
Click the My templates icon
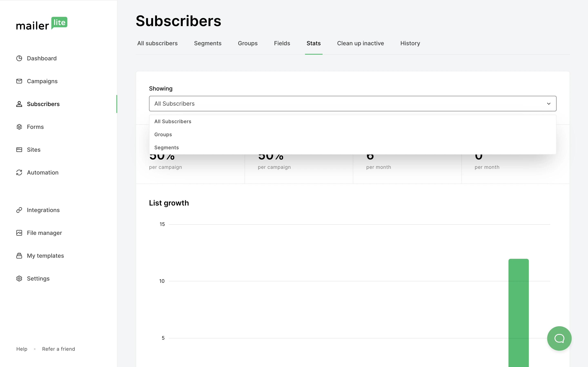pos(19,256)
